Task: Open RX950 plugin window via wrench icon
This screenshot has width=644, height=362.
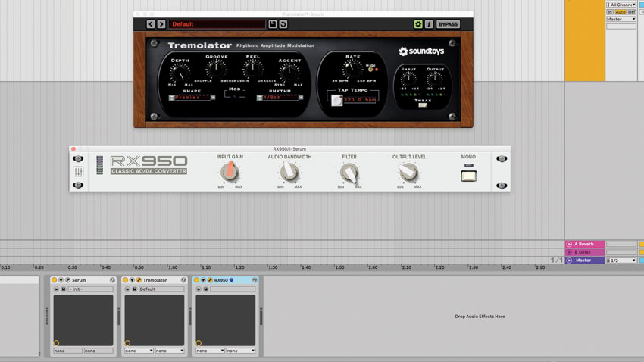Action: [x=210, y=280]
